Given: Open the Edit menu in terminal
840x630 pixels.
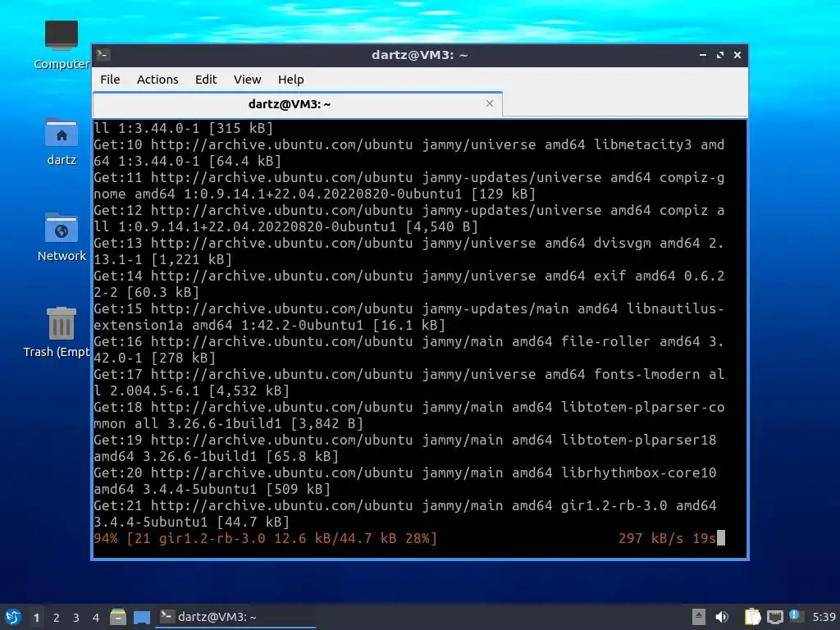Looking at the screenshot, I should click(x=206, y=80).
